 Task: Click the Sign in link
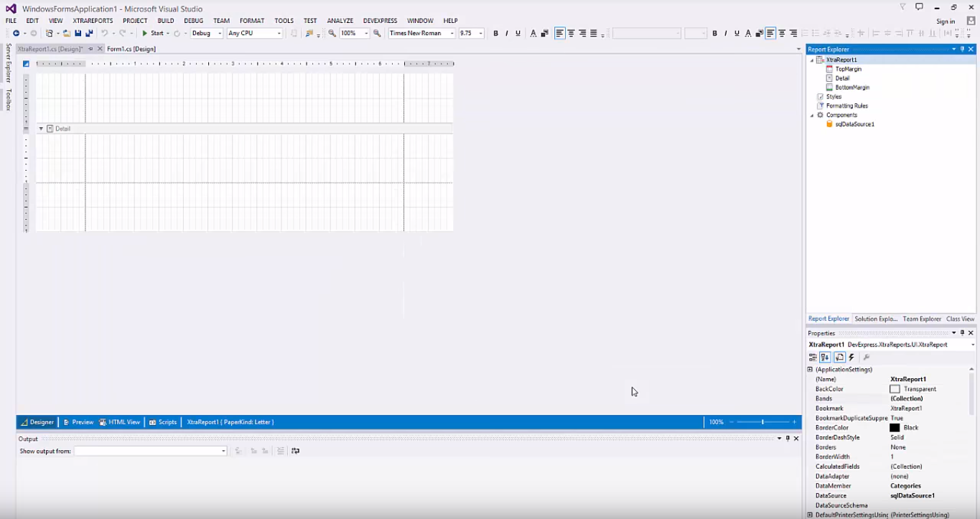pos(946,22)
